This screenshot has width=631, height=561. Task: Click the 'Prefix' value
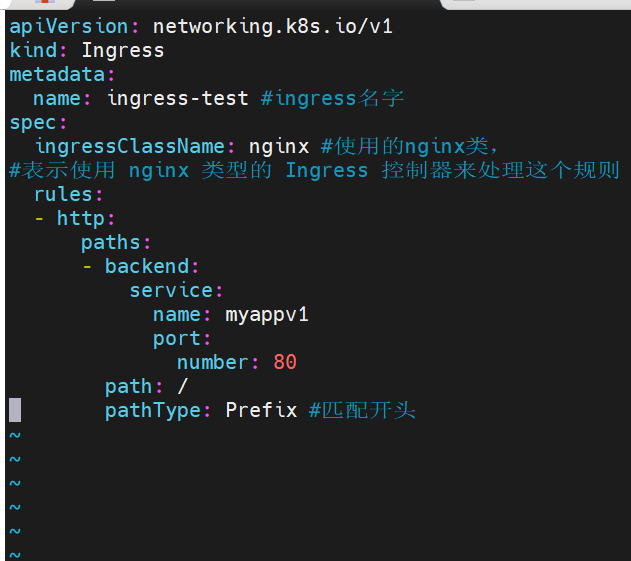tap(261, 410)
